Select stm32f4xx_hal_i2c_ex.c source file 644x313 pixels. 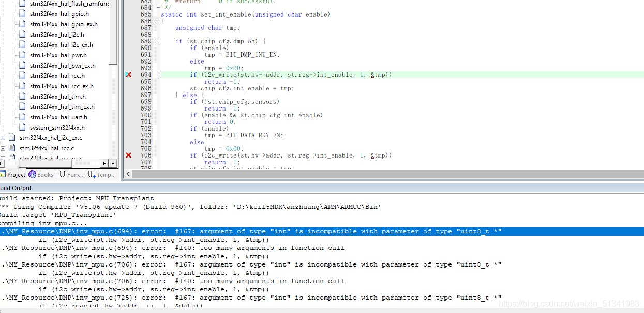click(x=51, y=138)
